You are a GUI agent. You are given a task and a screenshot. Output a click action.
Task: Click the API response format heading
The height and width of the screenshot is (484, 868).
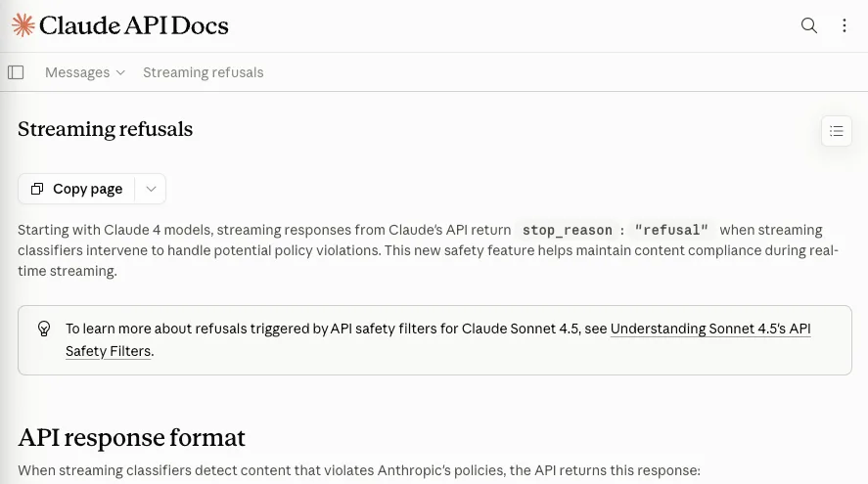[x=132, y=437]
